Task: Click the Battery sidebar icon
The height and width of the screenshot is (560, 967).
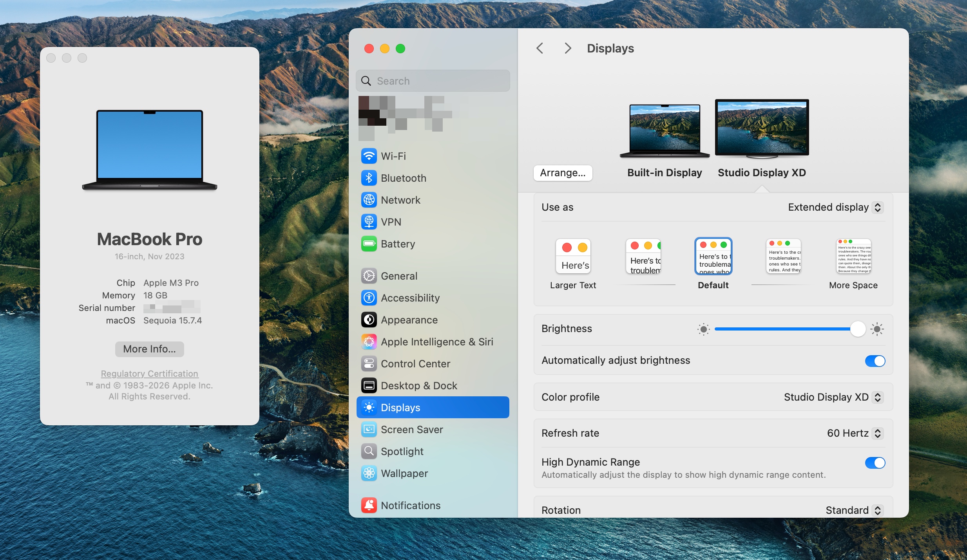Action: point(369,244)
